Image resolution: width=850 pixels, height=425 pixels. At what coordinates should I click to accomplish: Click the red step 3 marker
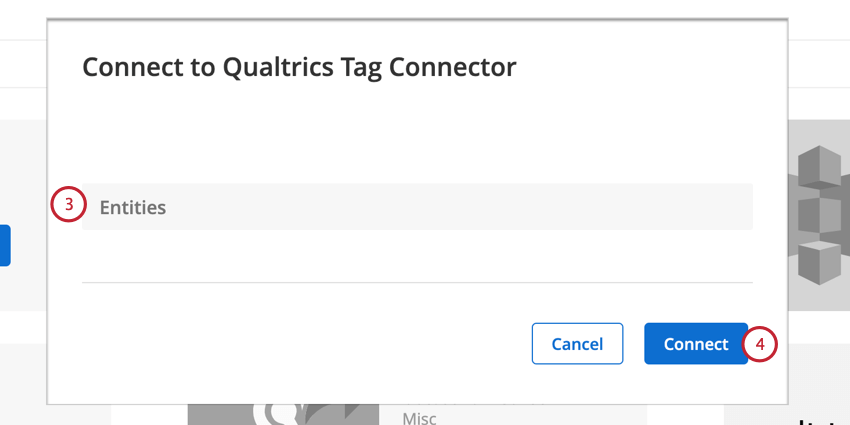68,204
